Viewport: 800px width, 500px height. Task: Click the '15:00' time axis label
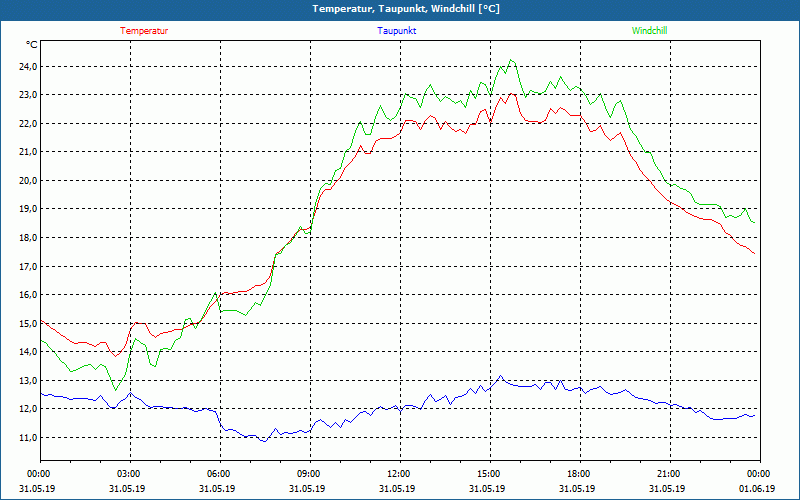(487, 474)
